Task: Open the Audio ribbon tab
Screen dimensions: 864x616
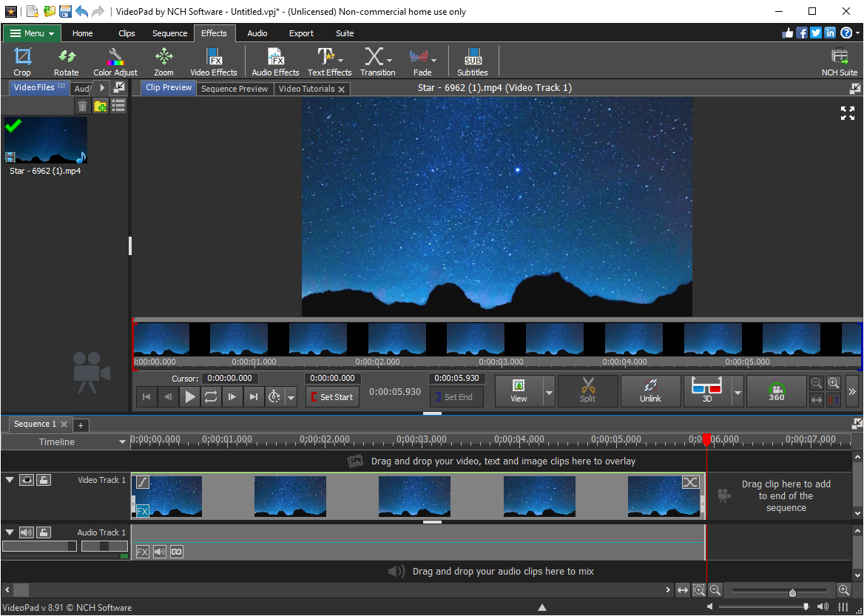Action: [x=257, y=33]
